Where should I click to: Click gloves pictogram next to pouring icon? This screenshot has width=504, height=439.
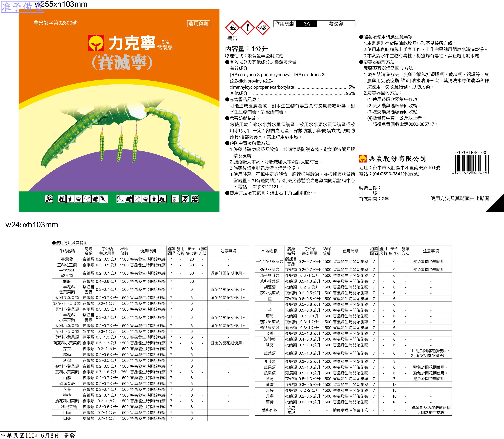tap(96, 199)
